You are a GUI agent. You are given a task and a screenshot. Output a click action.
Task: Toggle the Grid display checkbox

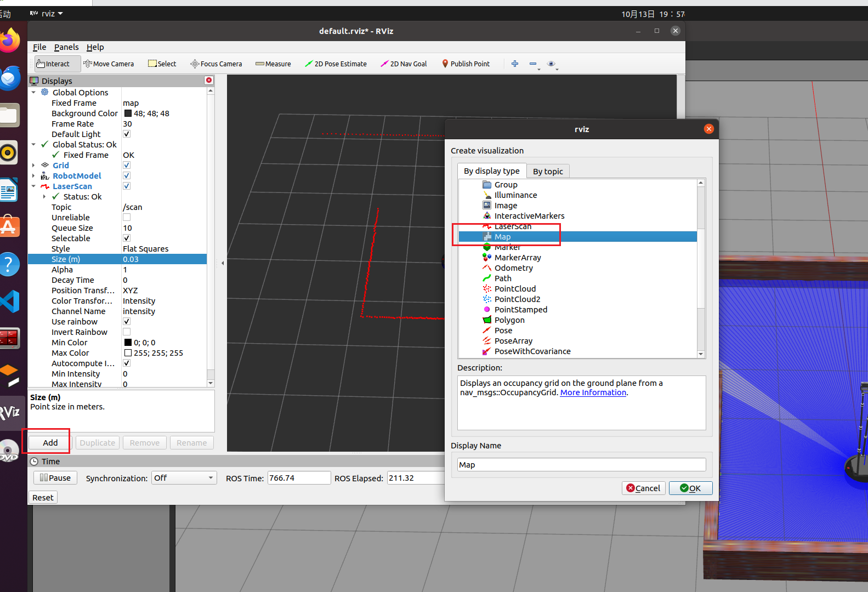[127, 166]
